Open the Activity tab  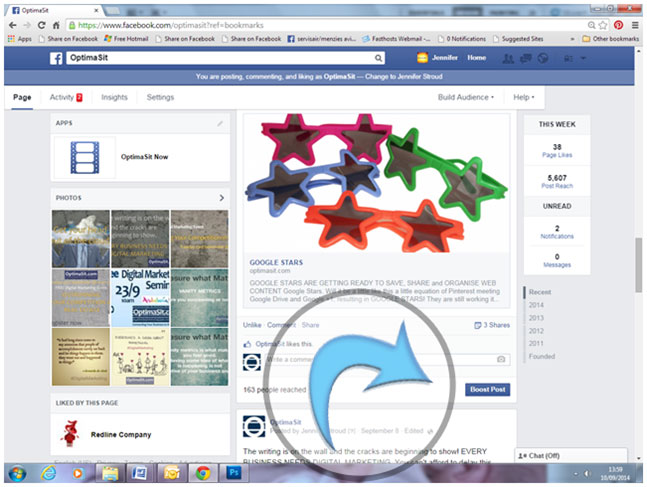[x=66, y=97]
